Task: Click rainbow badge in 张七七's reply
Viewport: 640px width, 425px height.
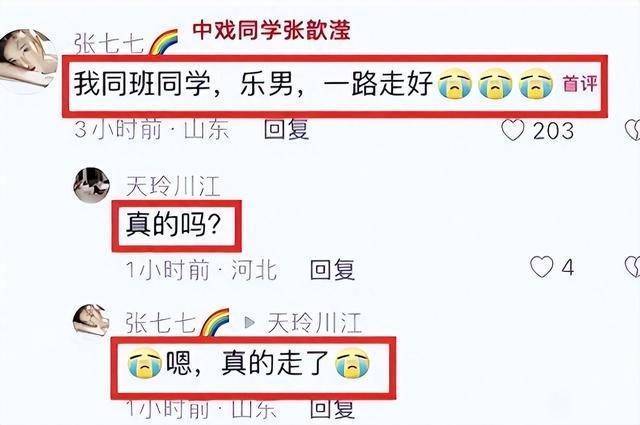Action: click(215, 322)
